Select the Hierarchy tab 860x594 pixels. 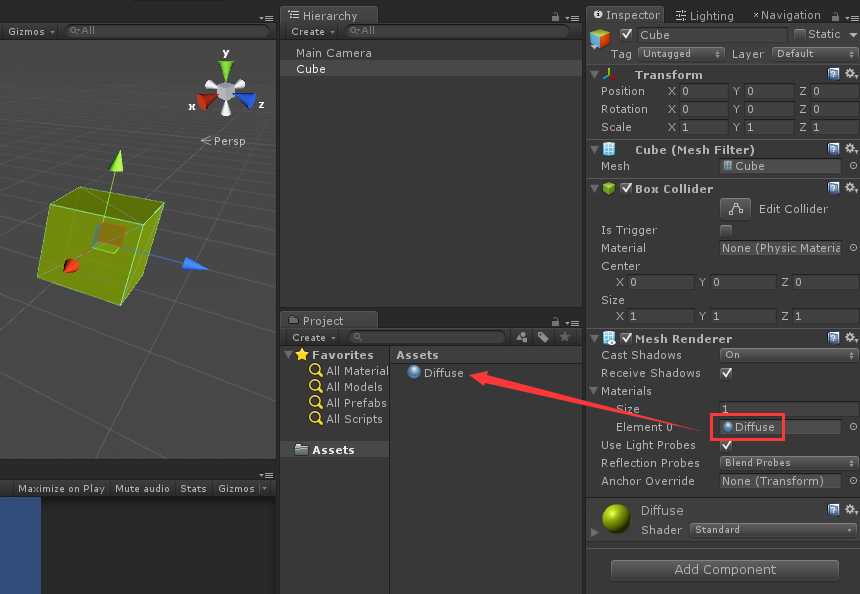coord(329,16)
